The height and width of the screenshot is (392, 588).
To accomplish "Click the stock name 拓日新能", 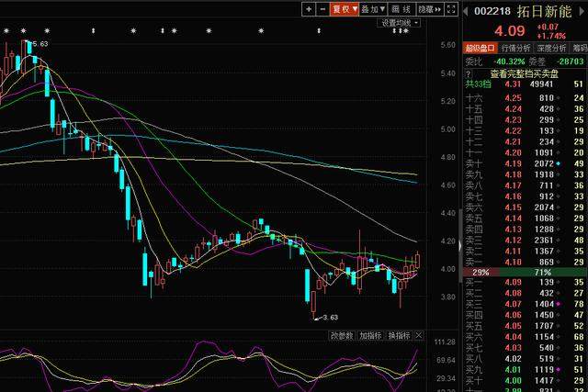I will tap(544, 11).
